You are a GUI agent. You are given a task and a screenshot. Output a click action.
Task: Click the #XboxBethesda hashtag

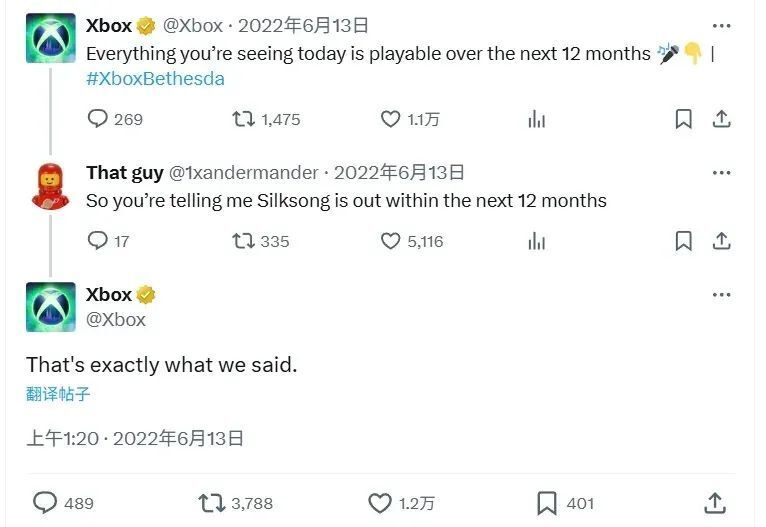155,78
